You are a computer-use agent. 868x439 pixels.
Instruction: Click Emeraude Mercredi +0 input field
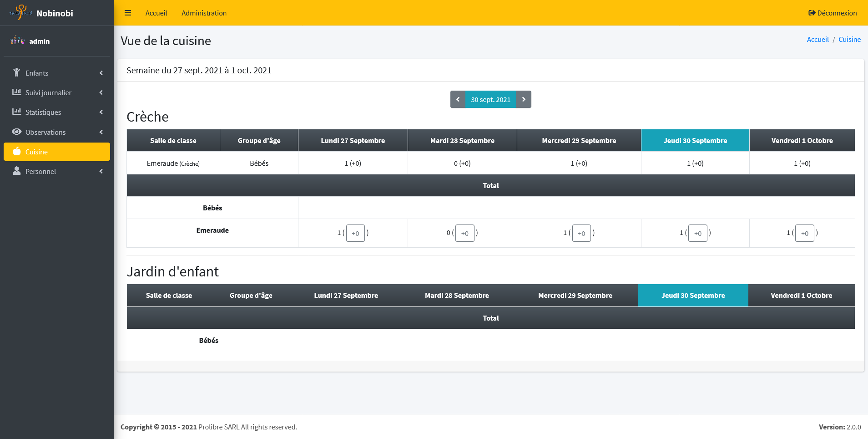click(581, 233)
